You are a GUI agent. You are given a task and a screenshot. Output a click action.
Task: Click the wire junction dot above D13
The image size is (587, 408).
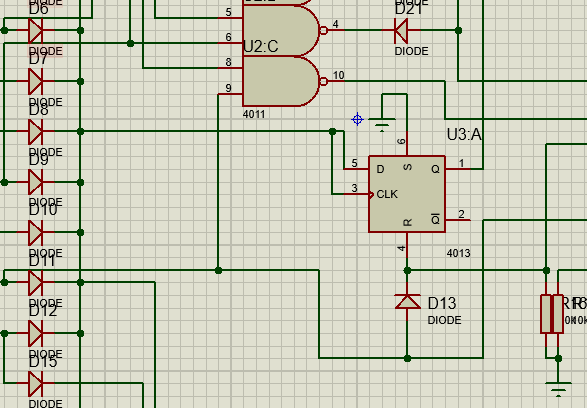coord(407,270)
